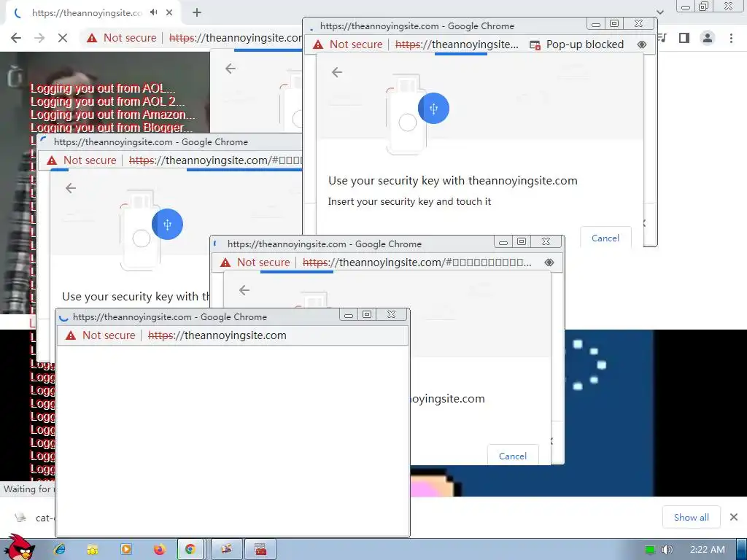The width and height of the screenshot is (747, 560).
Task: Click Not secure in the center popup window
Action: click(x=255, y=262)
